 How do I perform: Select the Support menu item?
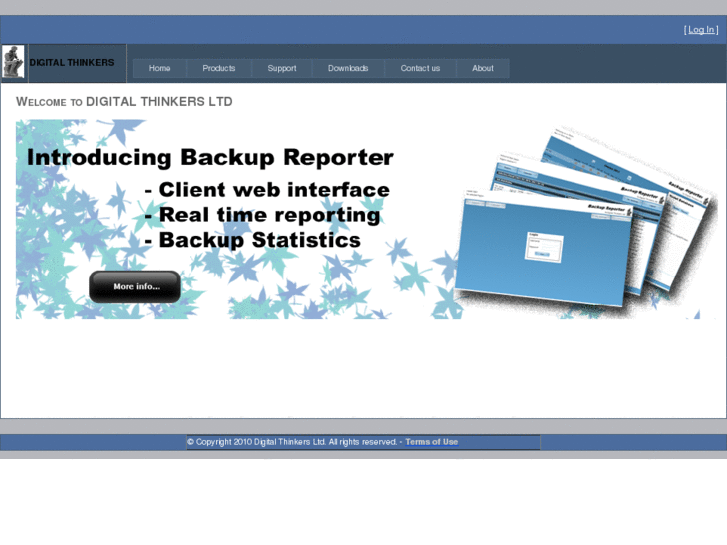282,68
